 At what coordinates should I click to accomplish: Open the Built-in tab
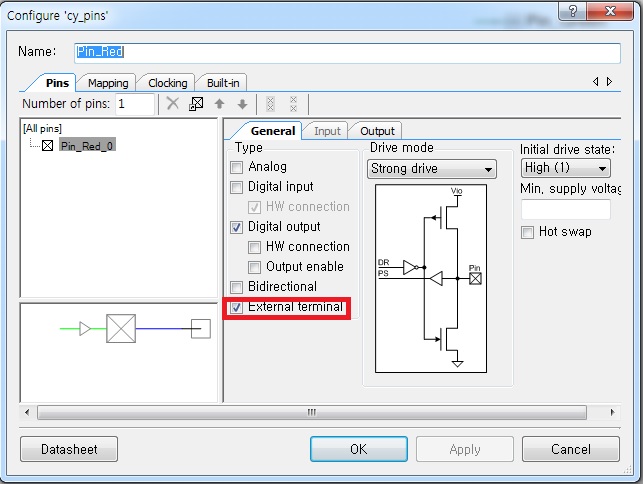coord(223,83)
